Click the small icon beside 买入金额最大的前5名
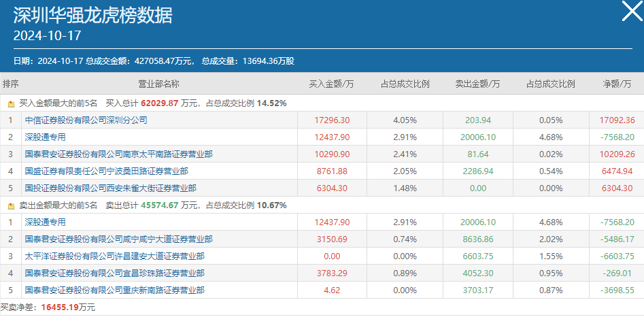Viewport: 644px width, 317px height. 11,104
